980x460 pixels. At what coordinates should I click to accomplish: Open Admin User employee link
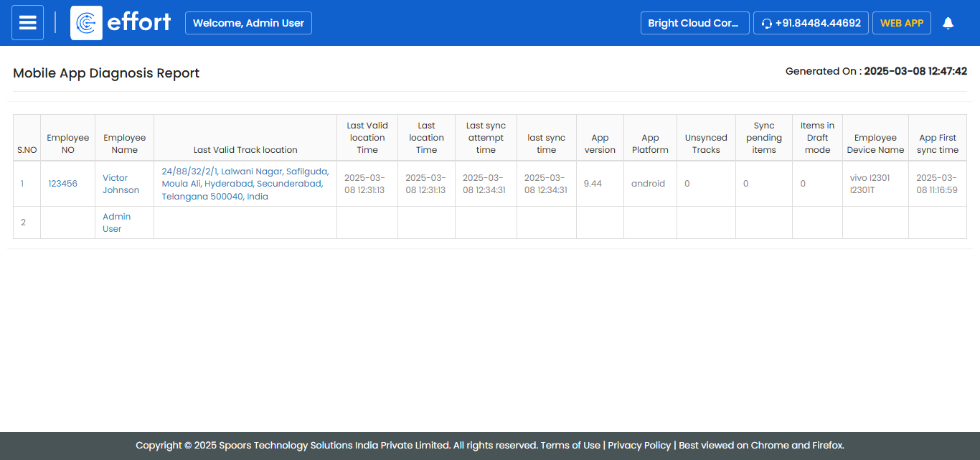coord(116,222)
